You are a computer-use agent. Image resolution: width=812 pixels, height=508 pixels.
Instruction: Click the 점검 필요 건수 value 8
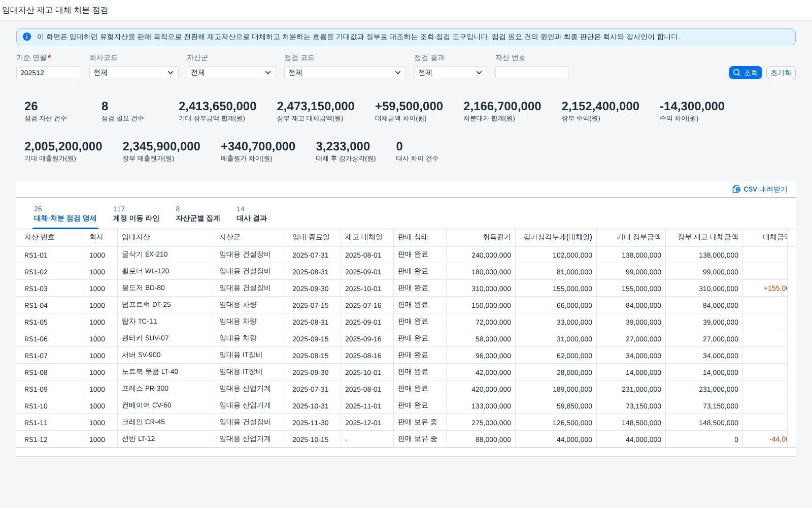coord(105,106)
